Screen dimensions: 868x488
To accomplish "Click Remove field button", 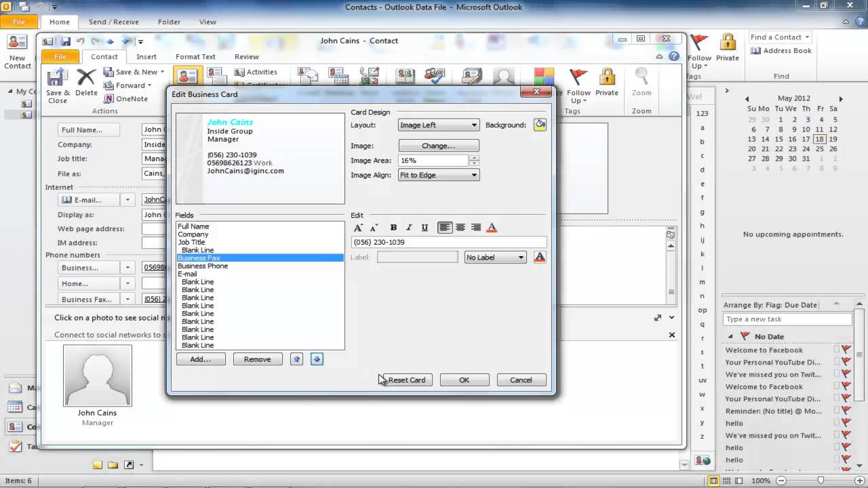I will click(x=258, y=359).
